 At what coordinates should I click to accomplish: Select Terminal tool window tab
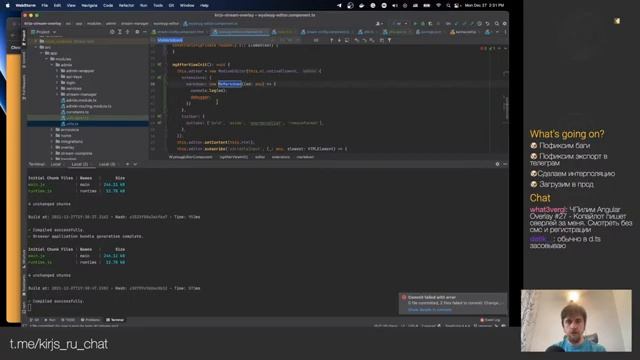tap(115, 320)
